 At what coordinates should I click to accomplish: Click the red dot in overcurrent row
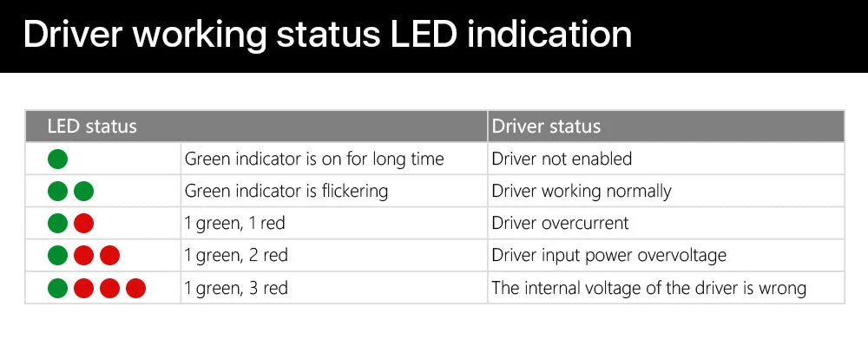pyautogui.click(x=83, y=224)
